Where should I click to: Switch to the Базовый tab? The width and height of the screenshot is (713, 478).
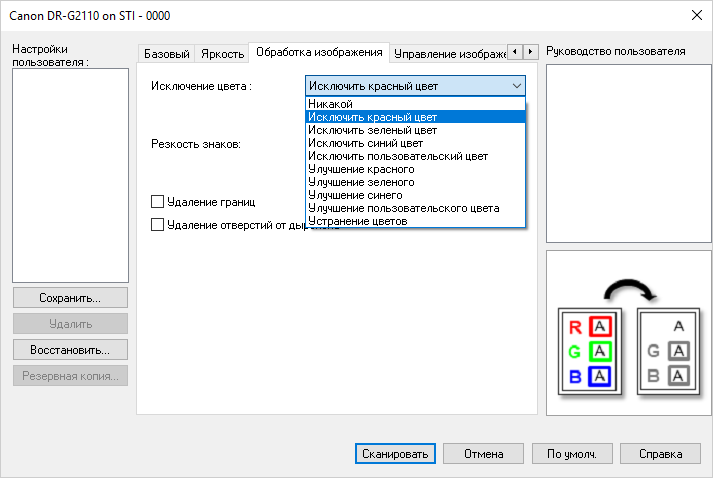[166, 53]
